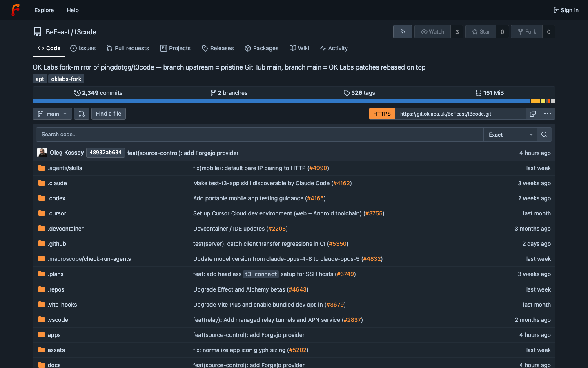Click the .plans folder icon
The image size is (588, 368).
tap(42, 274)
